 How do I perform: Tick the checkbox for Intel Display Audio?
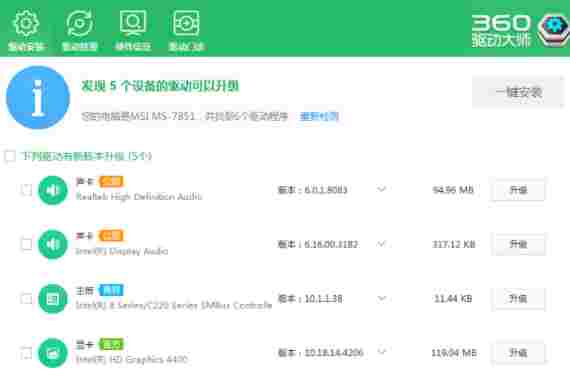pyautogui.click(x=26, y=244)
